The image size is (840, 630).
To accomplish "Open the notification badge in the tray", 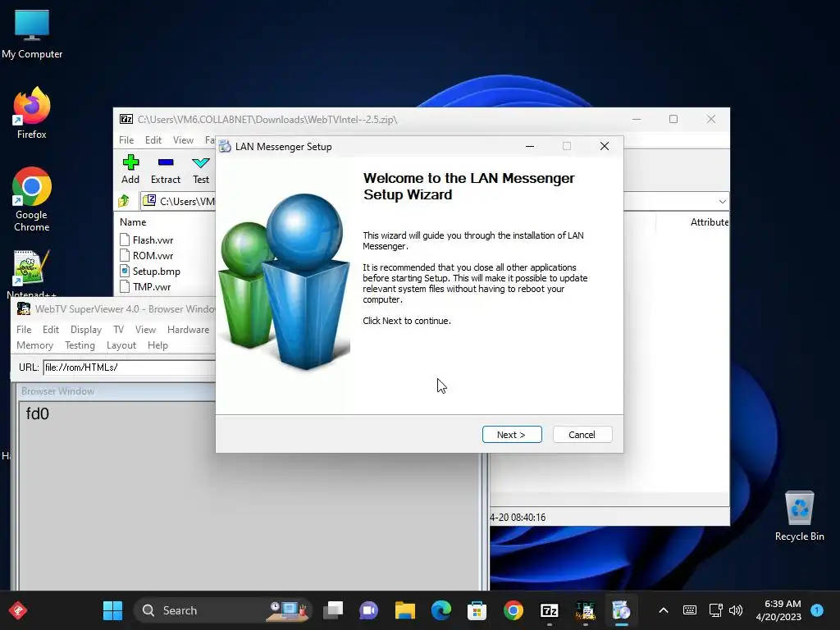I will tap(816, 610).
